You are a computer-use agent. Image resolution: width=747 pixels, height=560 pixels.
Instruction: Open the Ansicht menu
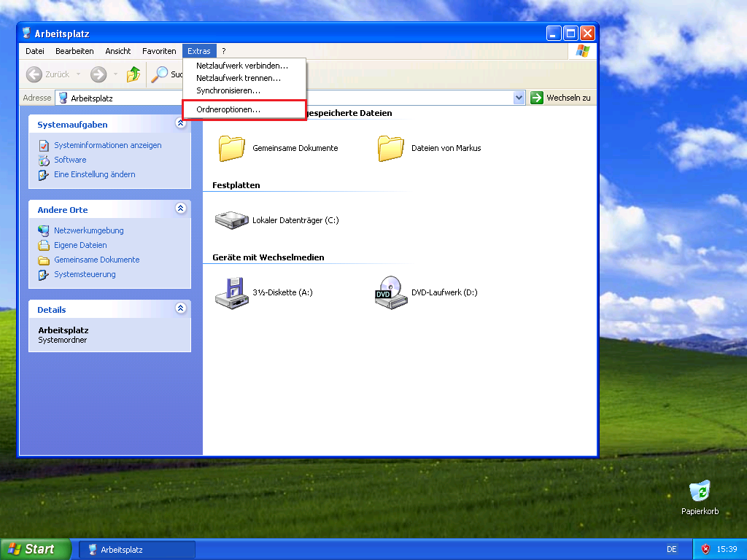click(118, 51)
